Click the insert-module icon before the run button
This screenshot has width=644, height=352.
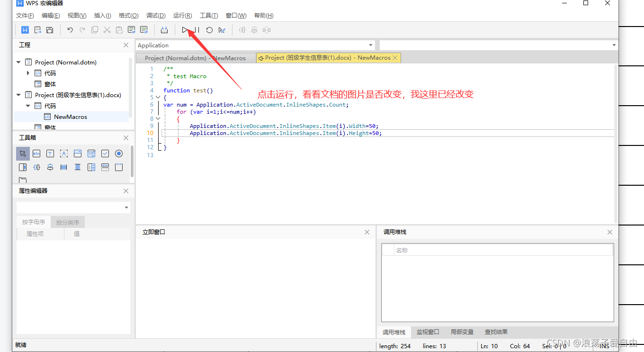click(x=164, y=30)
